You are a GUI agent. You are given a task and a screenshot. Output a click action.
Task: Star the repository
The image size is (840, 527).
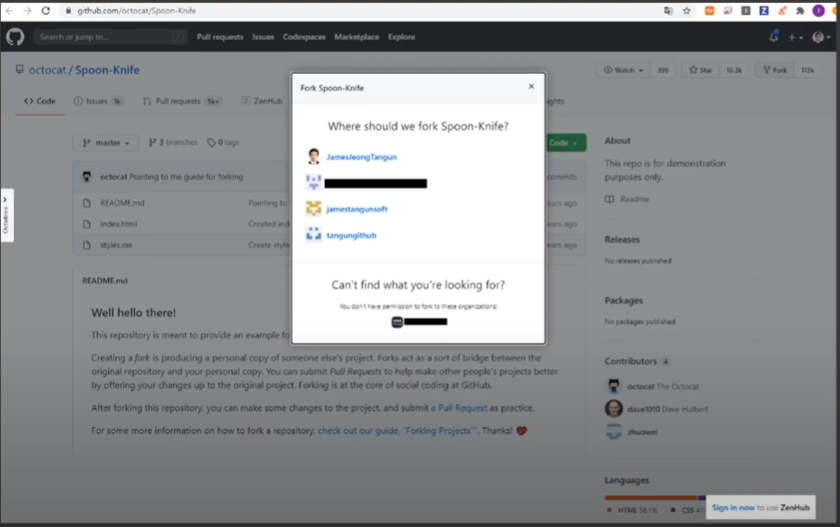click(x=701, y=70)
